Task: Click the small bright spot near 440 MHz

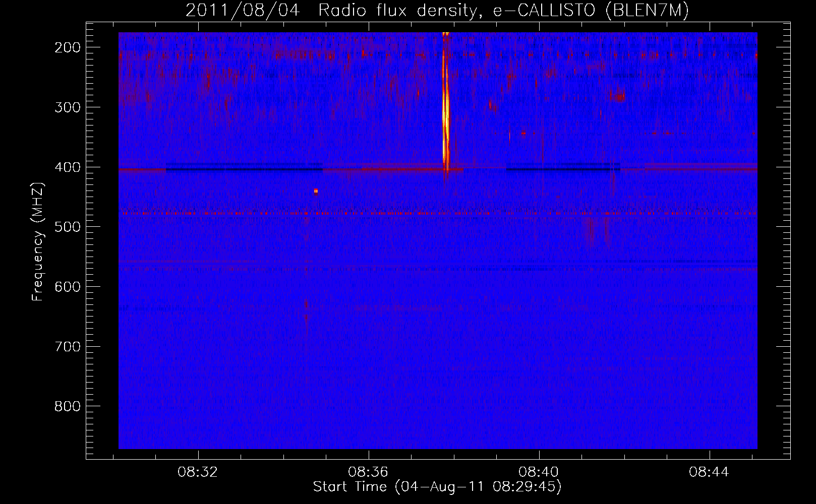Action: 316,191
